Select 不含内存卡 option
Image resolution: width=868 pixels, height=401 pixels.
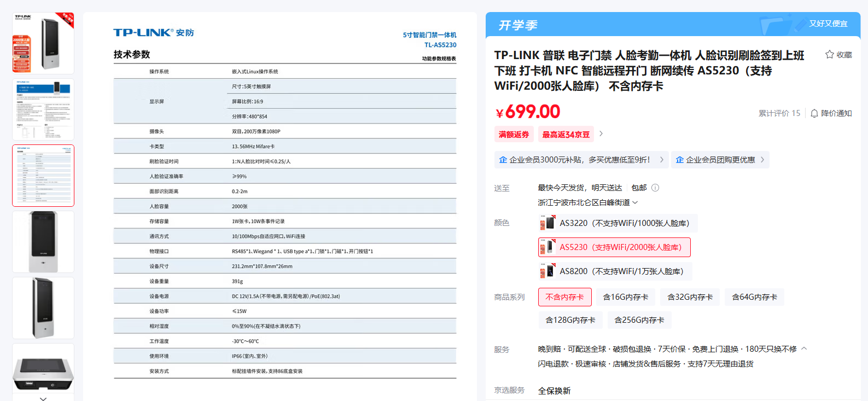pyautogui.click(x=565, y=297)
